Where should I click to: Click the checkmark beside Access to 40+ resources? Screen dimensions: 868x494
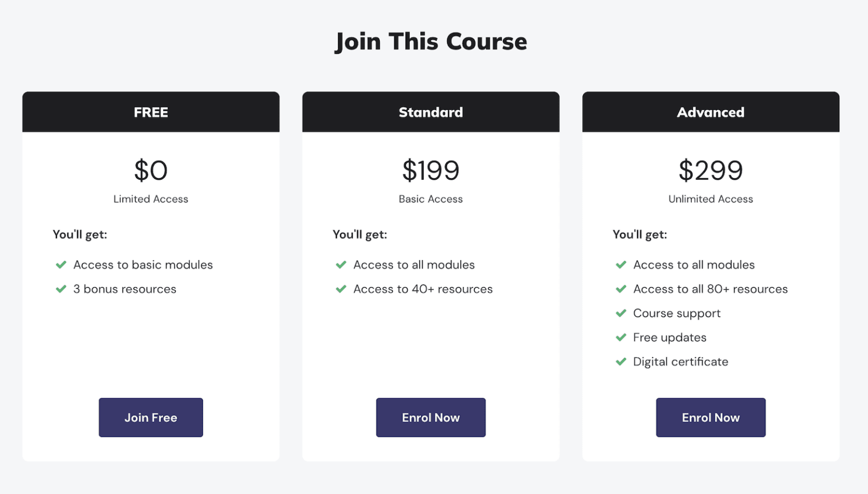[341, 289]
